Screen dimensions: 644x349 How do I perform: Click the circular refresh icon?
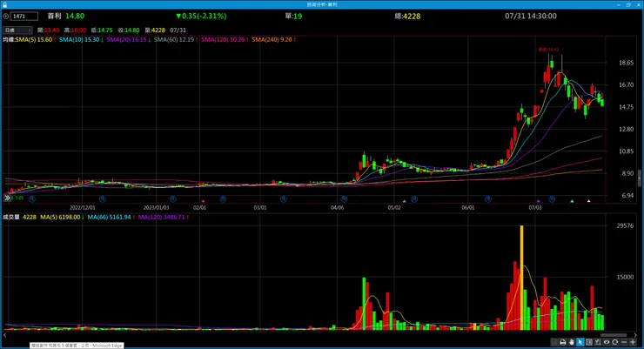click(614, 342)
